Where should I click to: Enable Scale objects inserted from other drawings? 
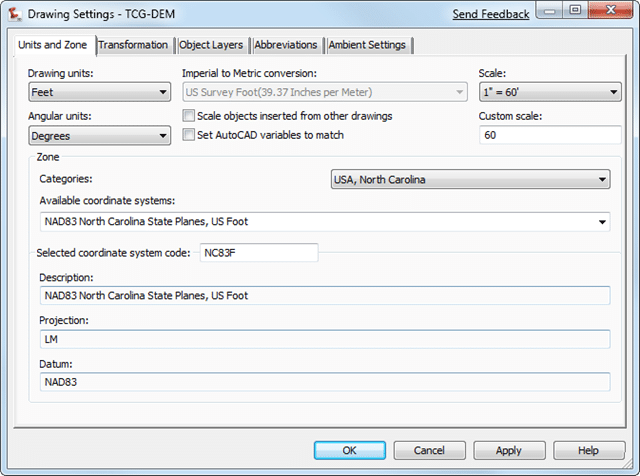coord(189,116)
